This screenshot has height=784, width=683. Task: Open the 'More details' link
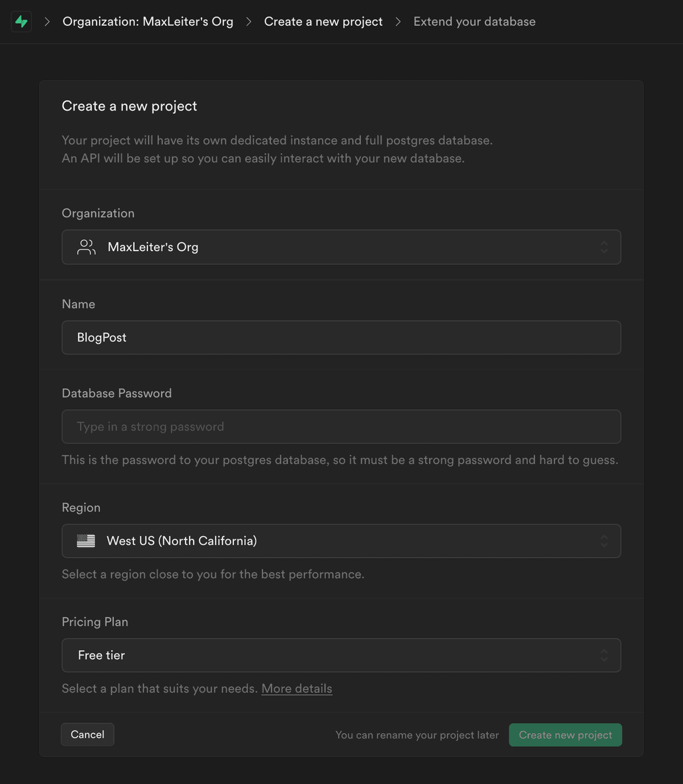coord(297,688)
